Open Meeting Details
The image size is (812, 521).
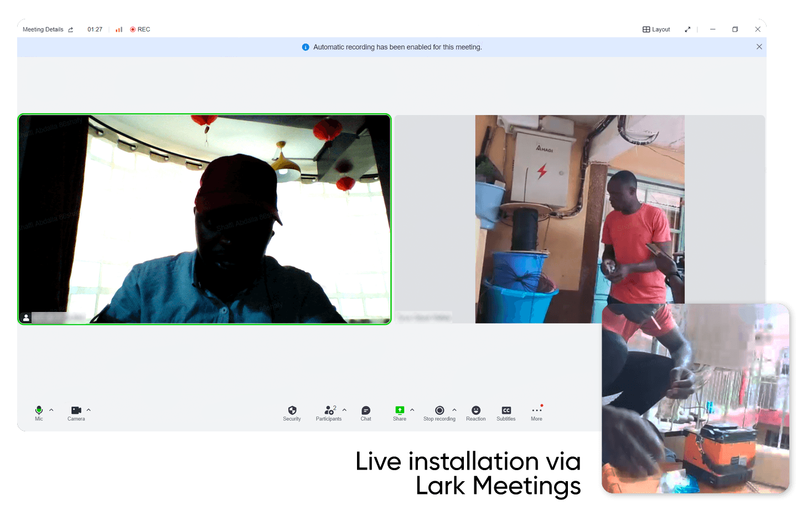pyautogui.click(x=43, y=29)
